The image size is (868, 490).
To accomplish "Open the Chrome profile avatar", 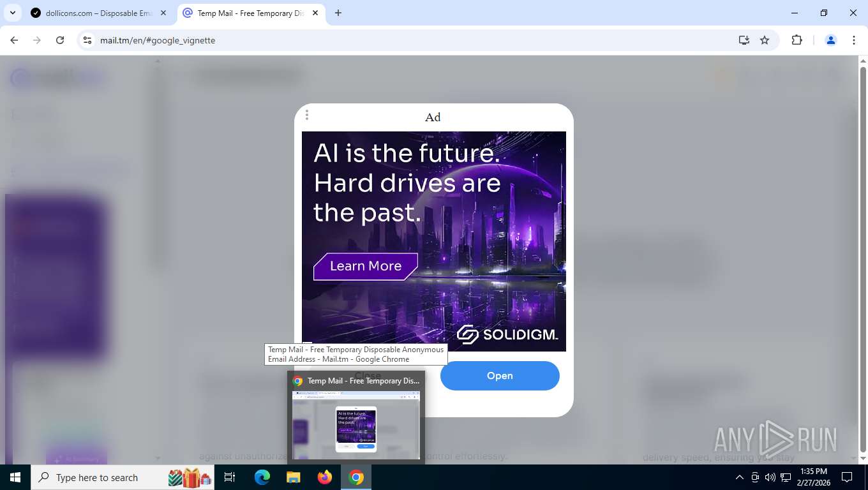I will (831, 40).
